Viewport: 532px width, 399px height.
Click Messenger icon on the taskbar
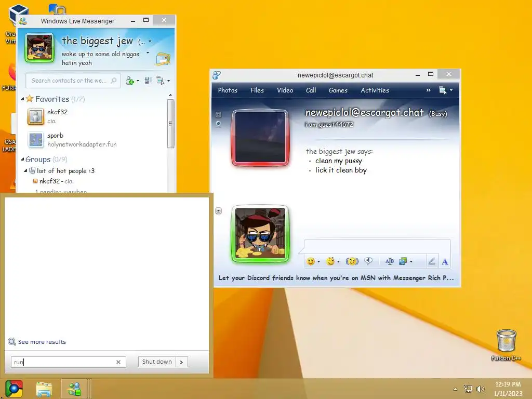point(75,389)
